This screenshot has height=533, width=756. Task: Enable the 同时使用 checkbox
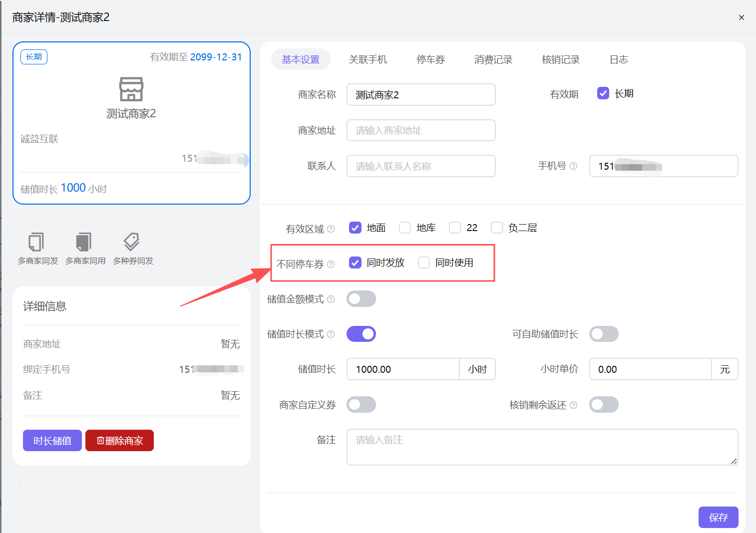tap(423, 262)
